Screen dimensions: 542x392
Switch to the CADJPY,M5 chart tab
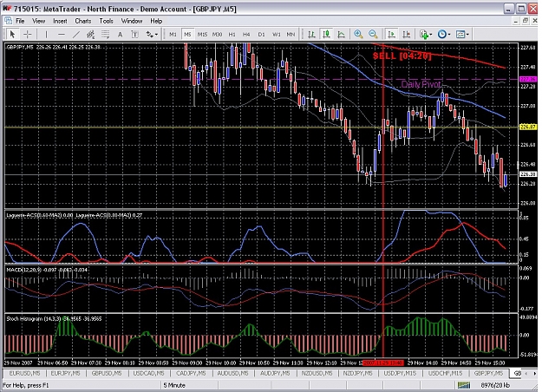[191, 373]
